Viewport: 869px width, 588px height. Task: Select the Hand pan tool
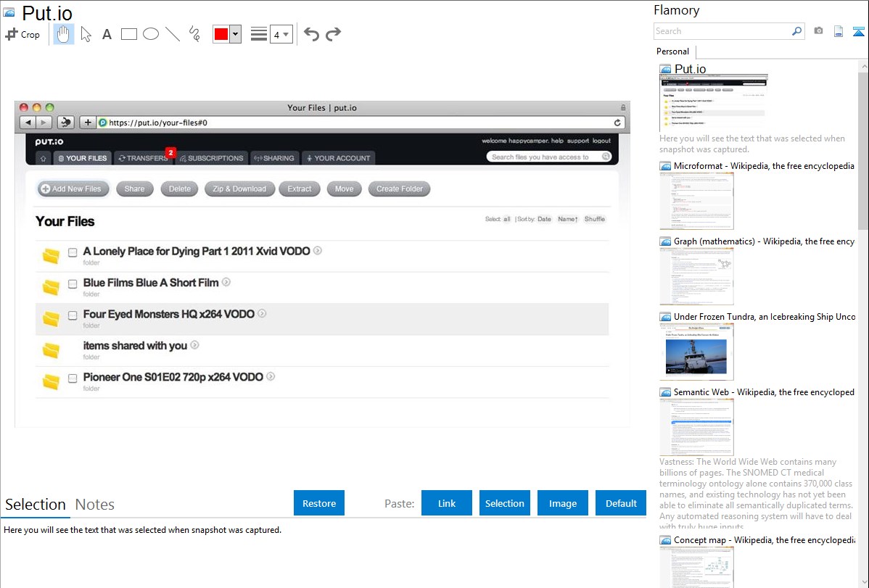[64, 34]
